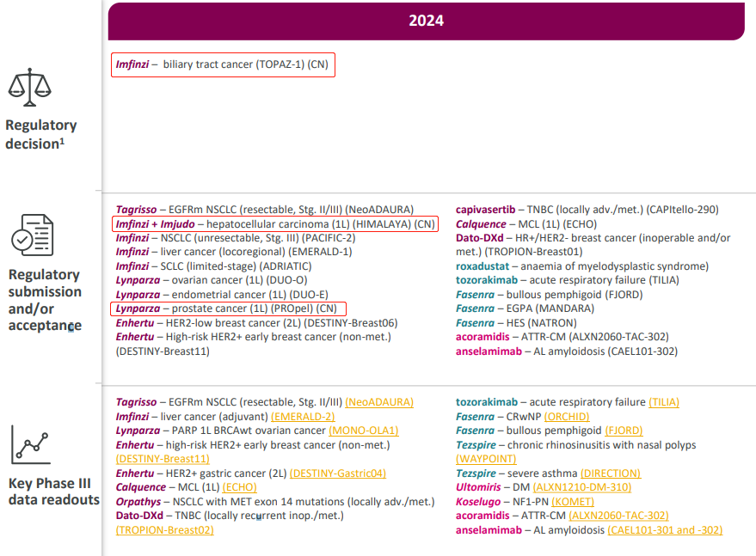Screen dimensions: 756x556
Task: Open the DIRECTION trial link
Action: tap(611, 474)
